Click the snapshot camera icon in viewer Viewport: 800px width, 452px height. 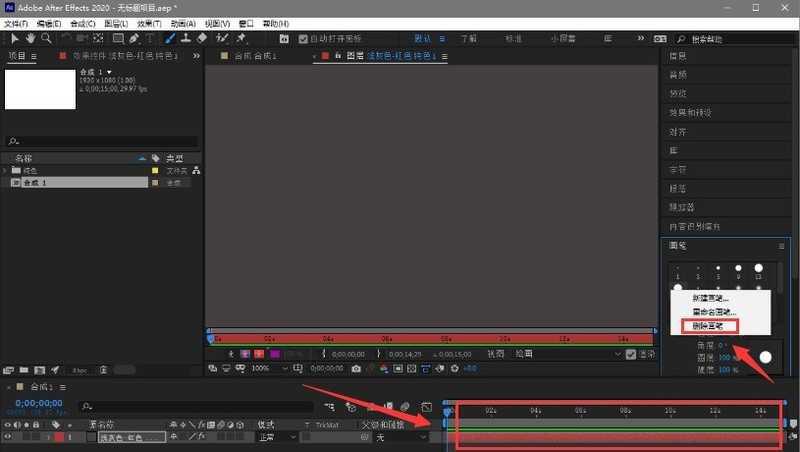[356, 368]
